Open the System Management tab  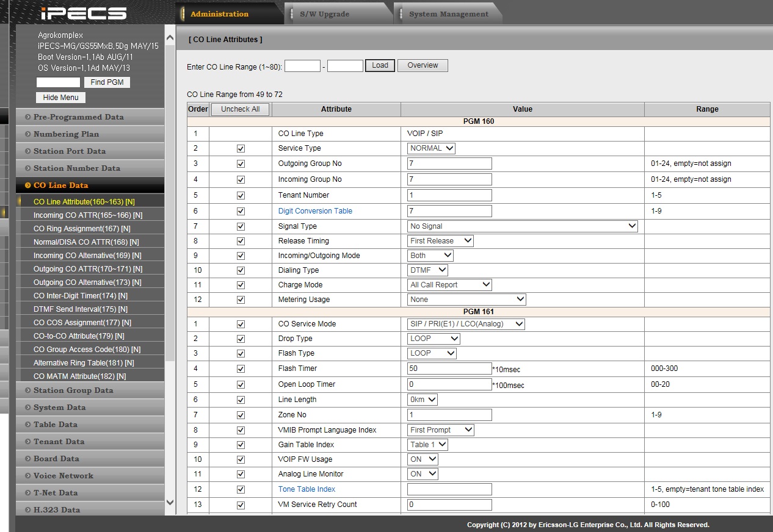448,14
